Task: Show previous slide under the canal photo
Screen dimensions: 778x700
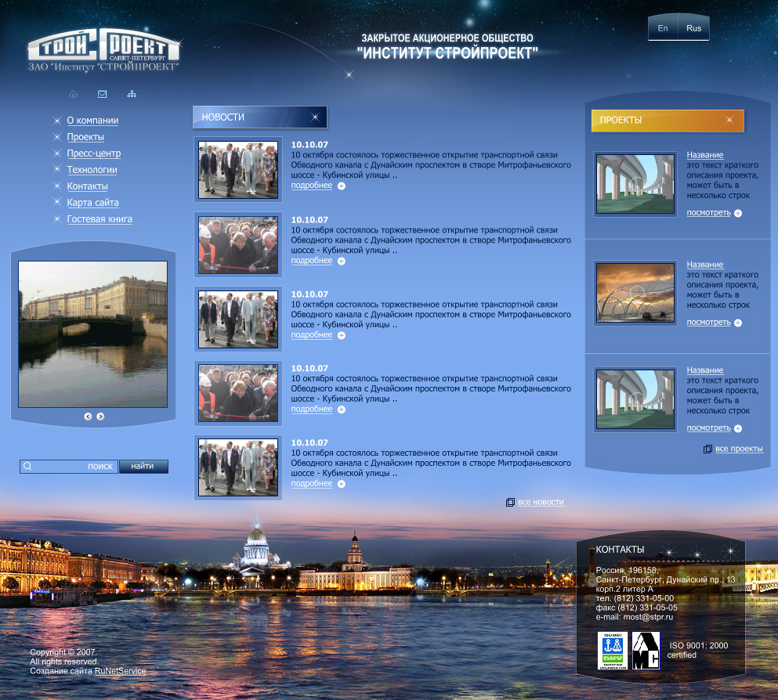Action: coord(88,417)
